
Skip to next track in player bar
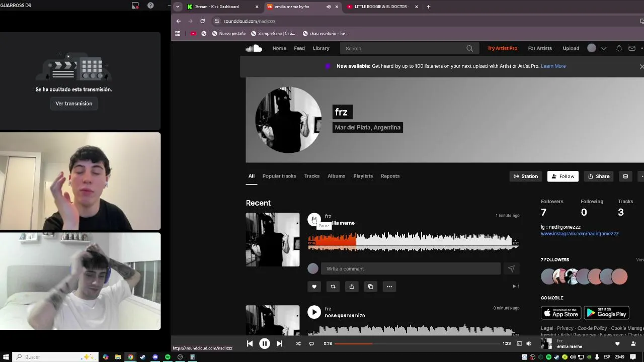279,343
